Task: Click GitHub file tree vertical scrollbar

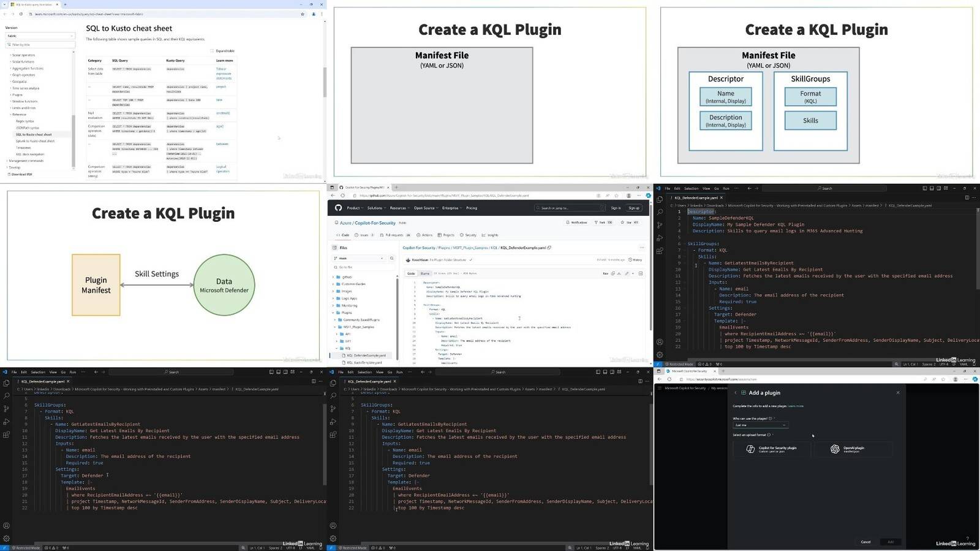Action: click(397, 319)
